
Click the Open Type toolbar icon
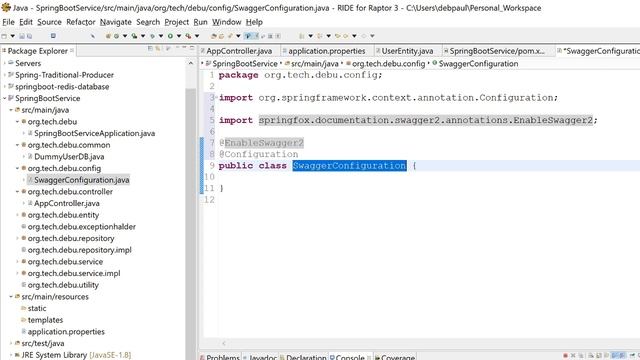pyautogui.click(x=213, y=36)
